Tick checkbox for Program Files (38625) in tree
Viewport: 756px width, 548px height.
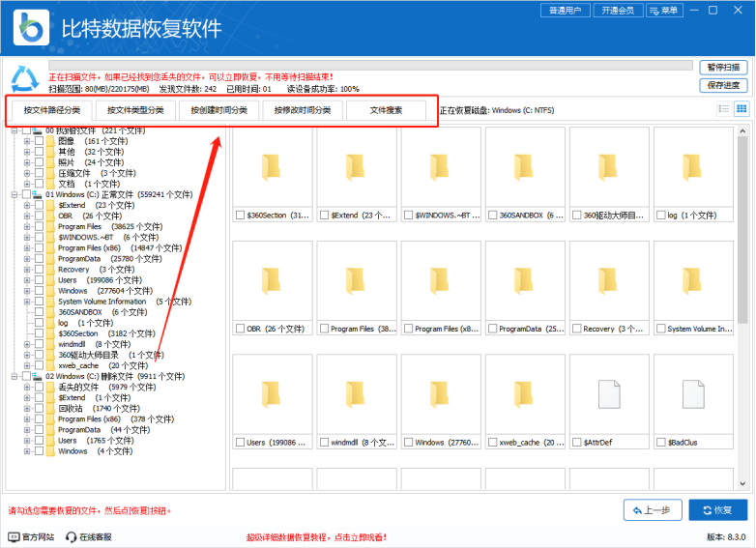tap(39, 226)
